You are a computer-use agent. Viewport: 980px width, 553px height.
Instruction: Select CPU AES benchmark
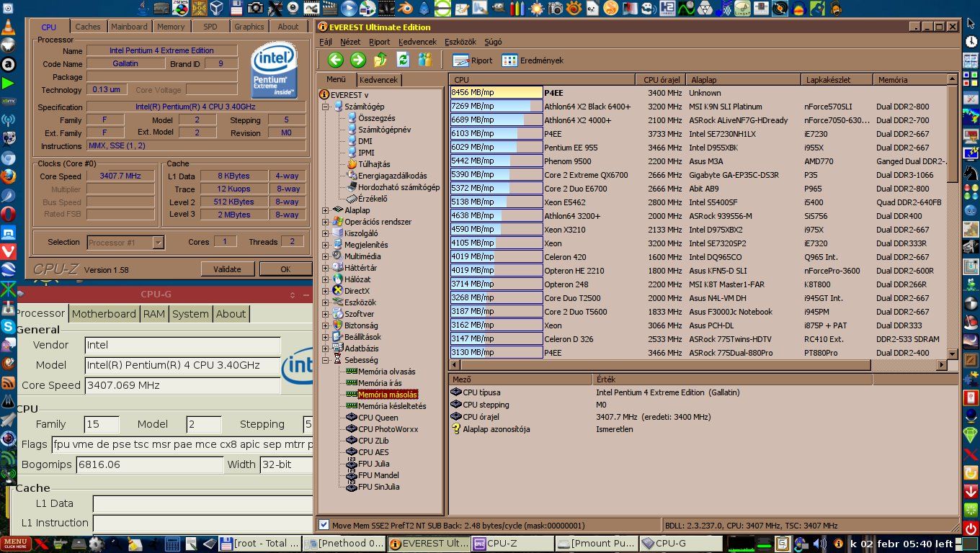click(x=373, y=452)
